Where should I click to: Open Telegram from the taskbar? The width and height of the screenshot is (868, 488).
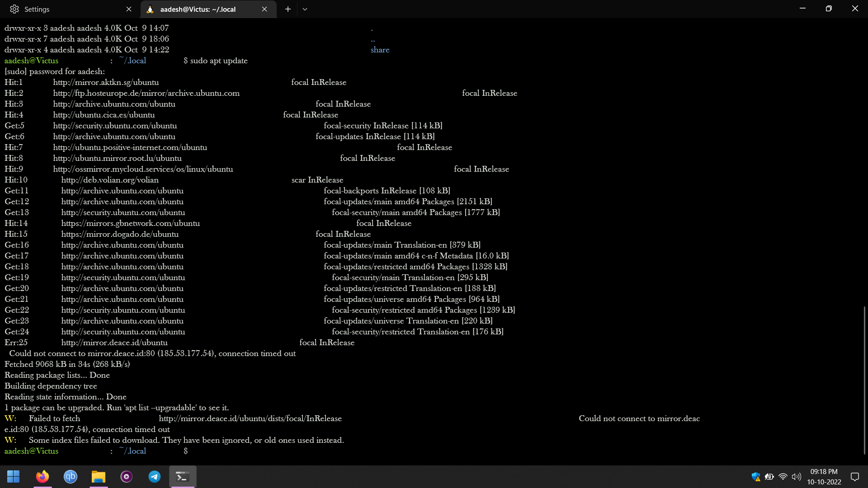(154, 477)
